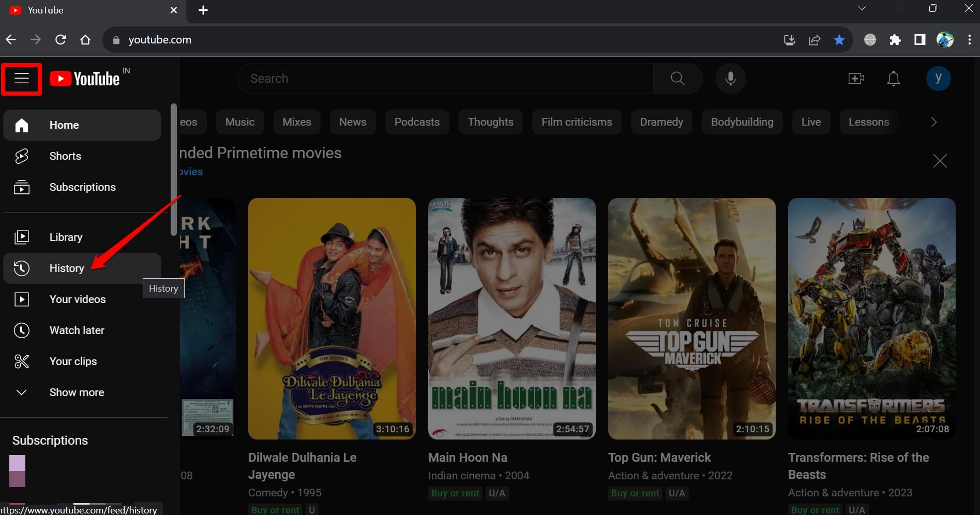Open Watch later playlist
Screen dimensions: 980x515
click(77, 330)
